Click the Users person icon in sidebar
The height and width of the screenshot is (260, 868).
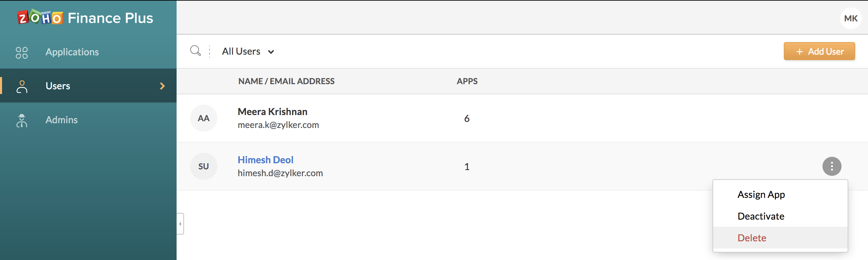pyautogui.click(x=22, y=87)
